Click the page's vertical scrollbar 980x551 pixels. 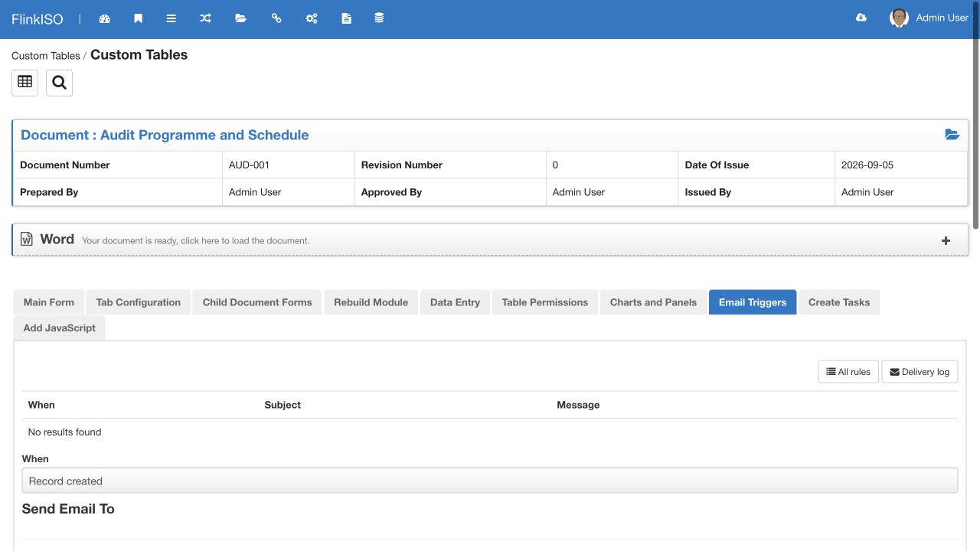pos(975,115)
